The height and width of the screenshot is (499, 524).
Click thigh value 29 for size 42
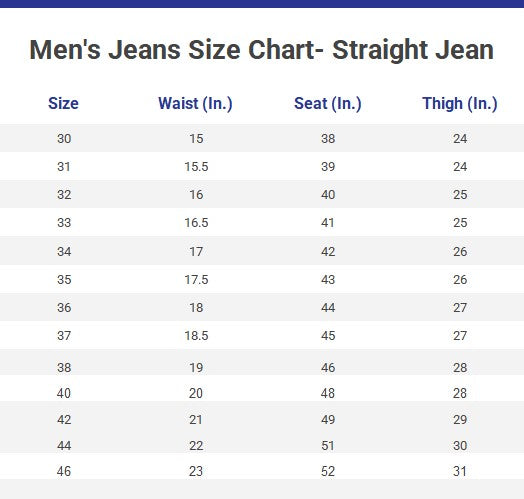pyautogui.click(x=460, y=419)
